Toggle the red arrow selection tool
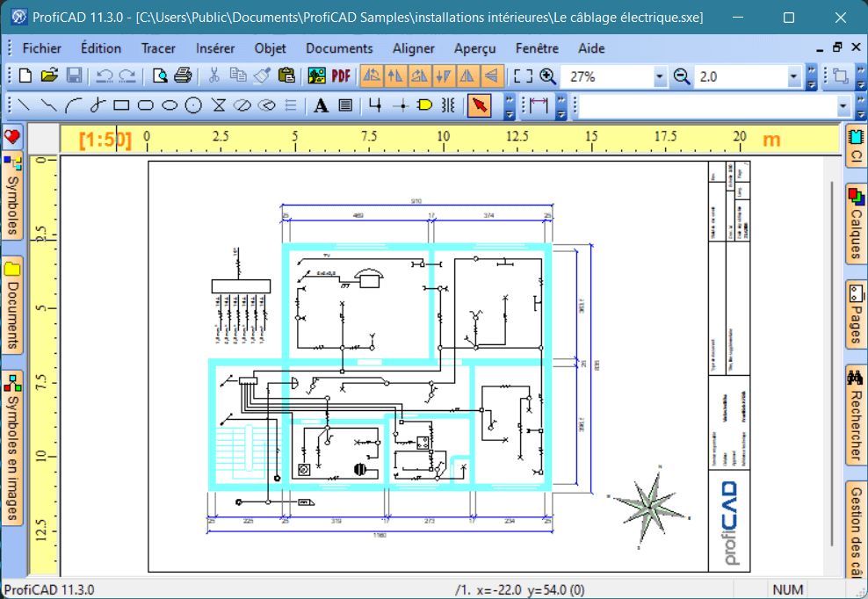 480,105
